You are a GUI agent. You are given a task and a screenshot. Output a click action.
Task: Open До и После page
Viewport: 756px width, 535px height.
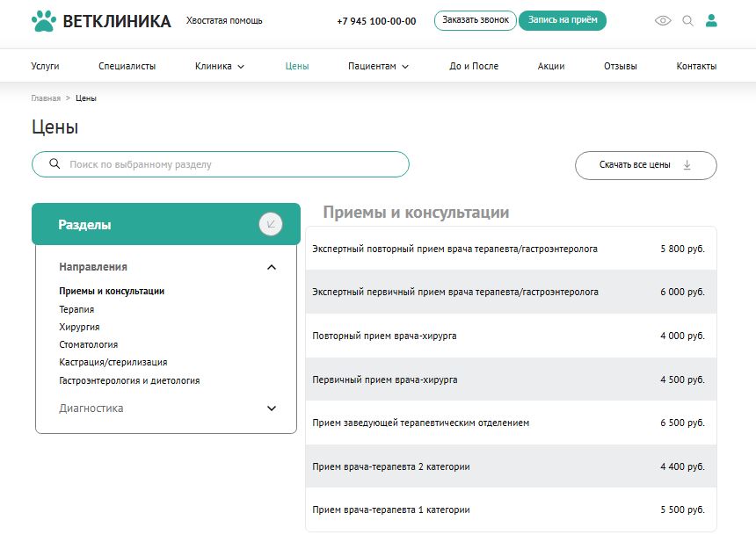point(474,66)
